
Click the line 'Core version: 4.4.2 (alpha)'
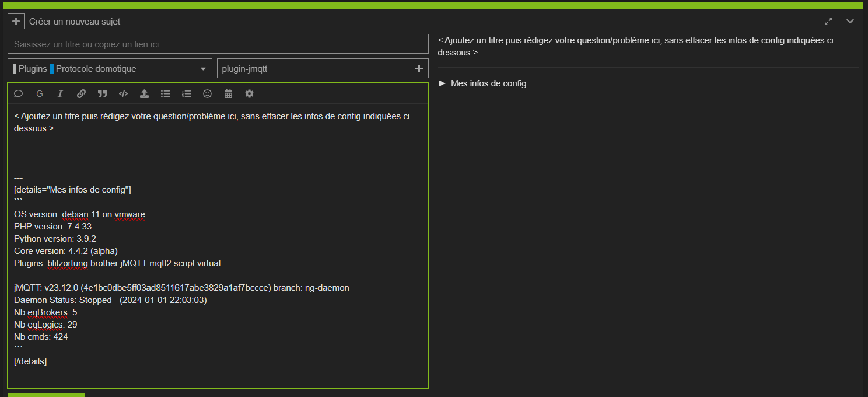(x=66, y=251)
